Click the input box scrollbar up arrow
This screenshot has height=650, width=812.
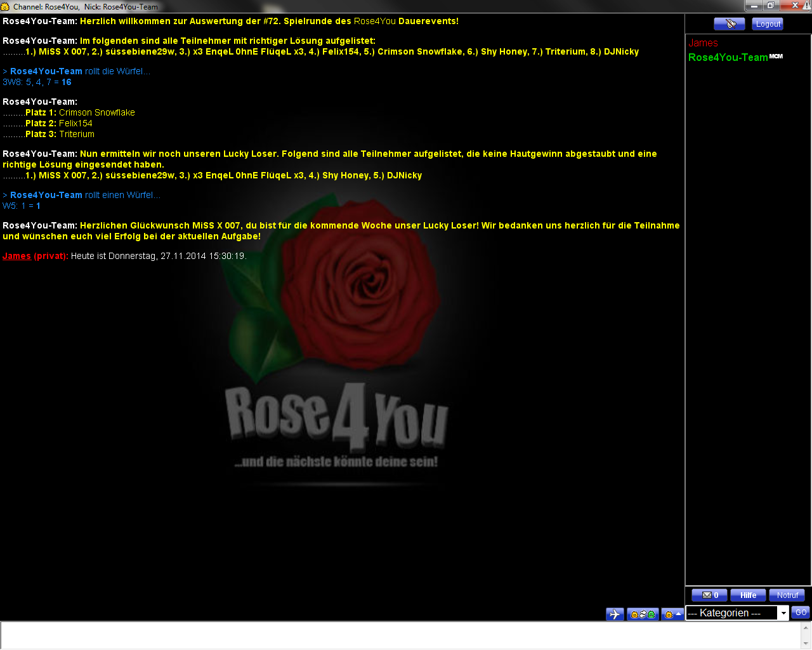(806, 627)
